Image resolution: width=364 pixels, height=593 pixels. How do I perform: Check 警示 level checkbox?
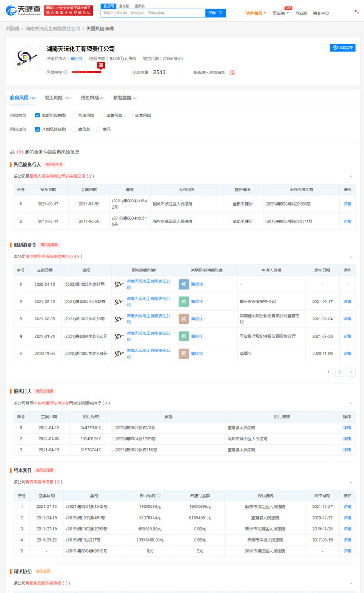tap(98, 129)
